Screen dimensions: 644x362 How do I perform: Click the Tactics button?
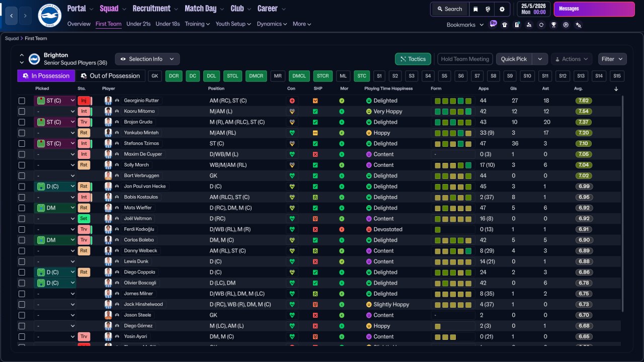tap(413, 59)
